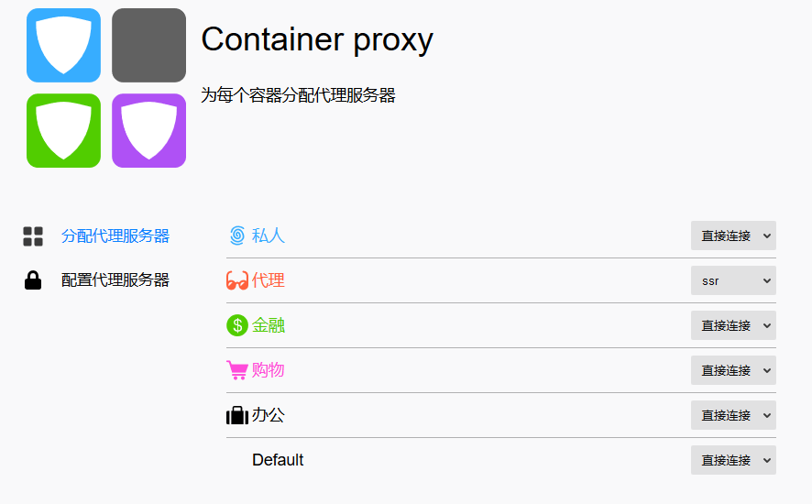812x504 pixels.
Task: Click the shopping cart icon beside 购物
Action: 237,370
